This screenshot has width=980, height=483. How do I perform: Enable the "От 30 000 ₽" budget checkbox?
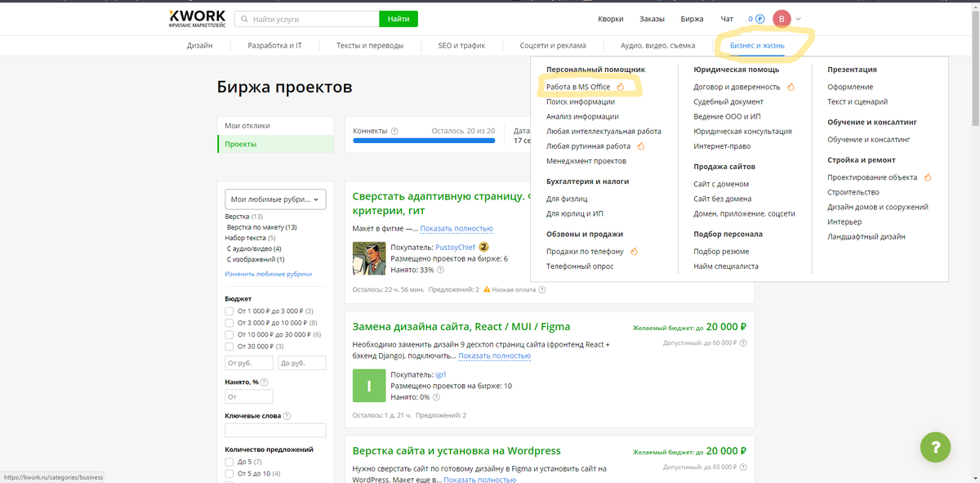[229, 347]
